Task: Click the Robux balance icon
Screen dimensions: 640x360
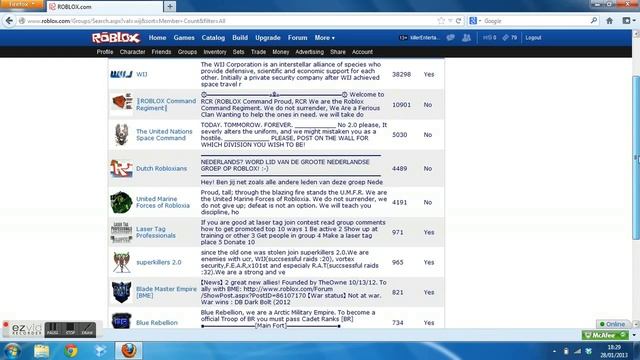Action: pyautogui.click(x=487, y=38)
